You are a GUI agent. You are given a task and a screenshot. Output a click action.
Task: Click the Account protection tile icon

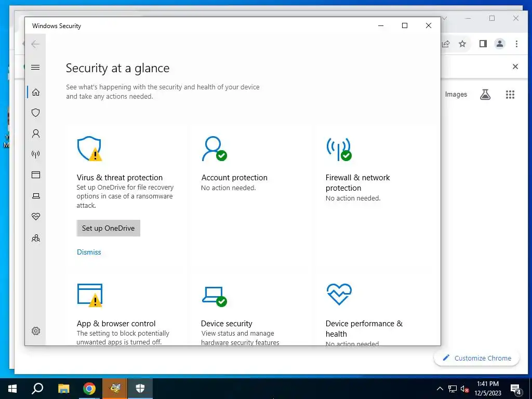tap(214, 149)
